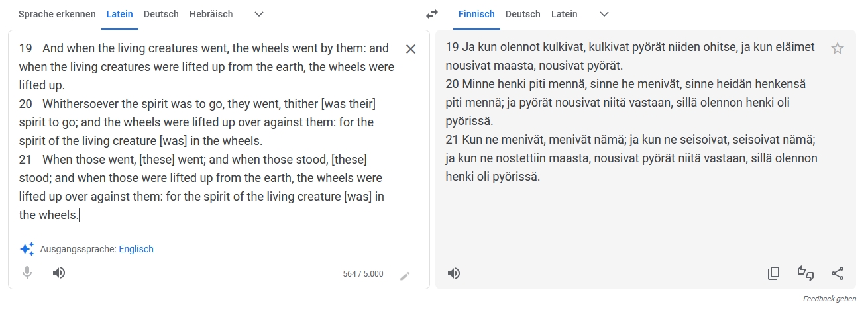Listen to Finnish translation audio
The height and width of the screenshot is (331, 868).
click(x=454, y=273)
